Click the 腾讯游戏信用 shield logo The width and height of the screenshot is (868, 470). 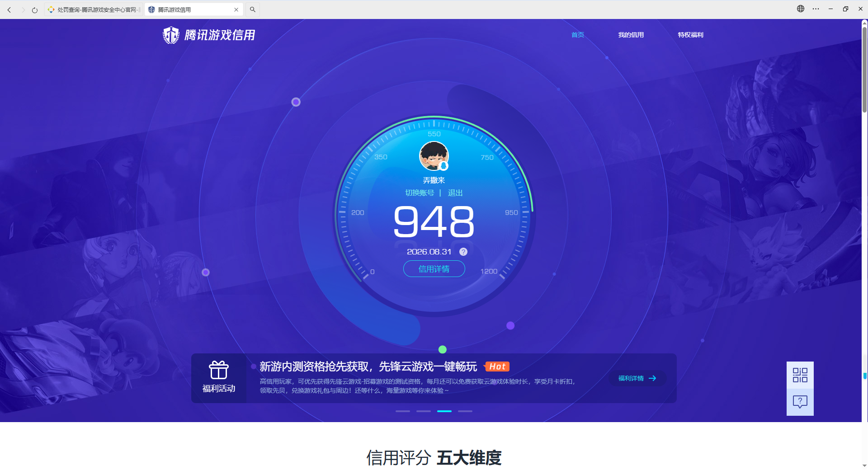(x=171, y=35)
